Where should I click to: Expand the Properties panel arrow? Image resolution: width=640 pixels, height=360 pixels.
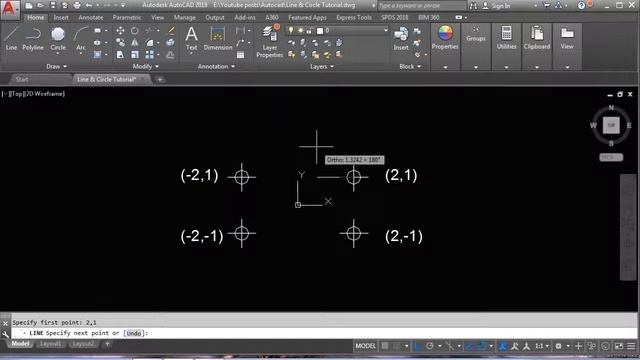(x=445, y=67)
